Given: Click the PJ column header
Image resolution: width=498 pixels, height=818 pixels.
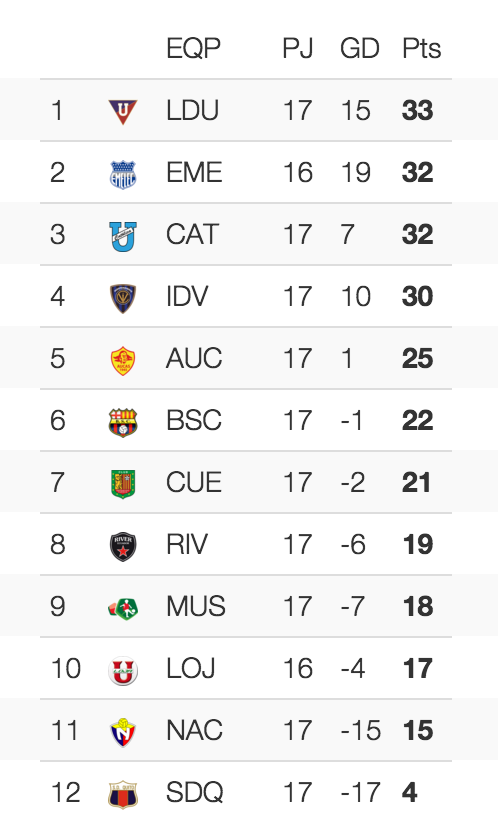Looking at the screenshot, I should click(x=297, y=49).
